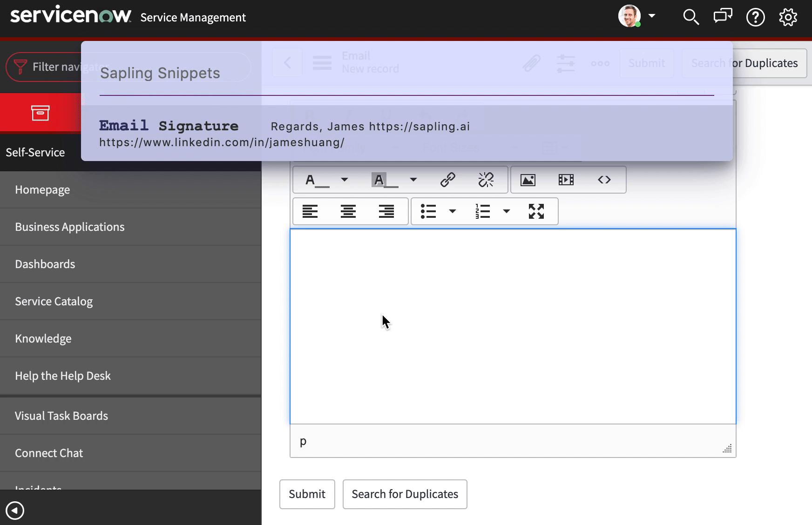This screenshot has width=812, height=525.
Task: Open Help the Help Desk item
Action: coord(130,376)
